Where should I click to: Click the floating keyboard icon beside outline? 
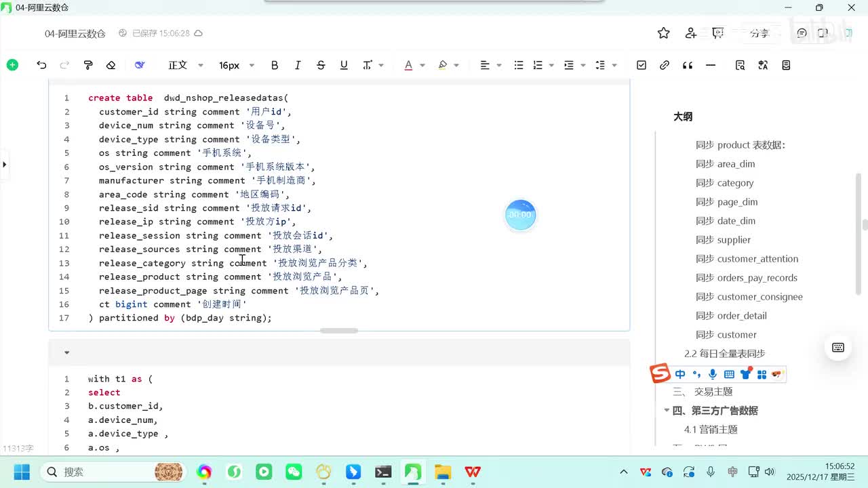[x=838, y=348]
